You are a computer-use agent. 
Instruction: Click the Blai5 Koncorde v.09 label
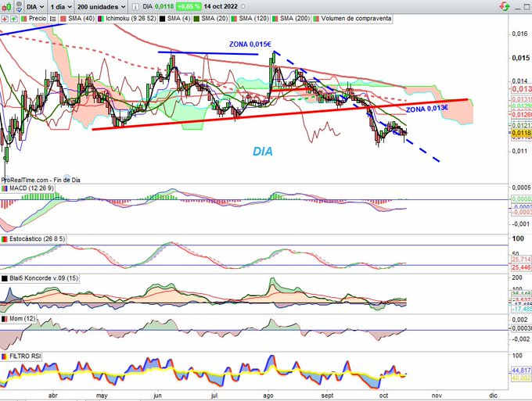click(44, 278)
